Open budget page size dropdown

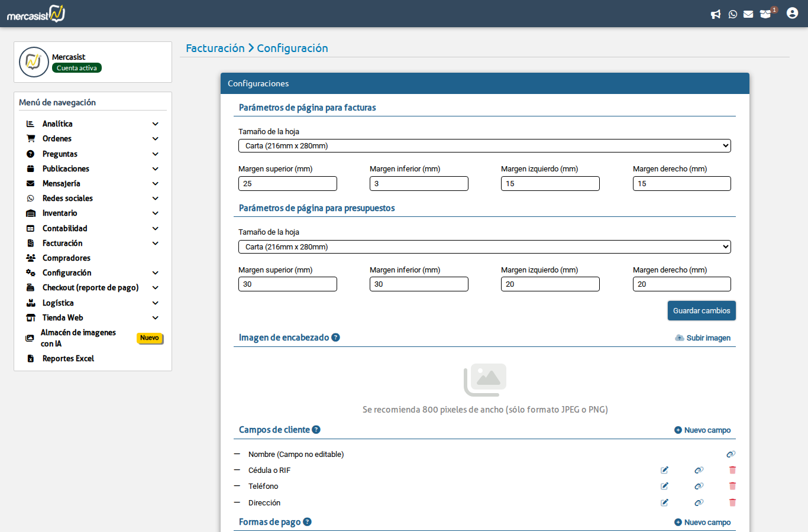coord(484,247)
